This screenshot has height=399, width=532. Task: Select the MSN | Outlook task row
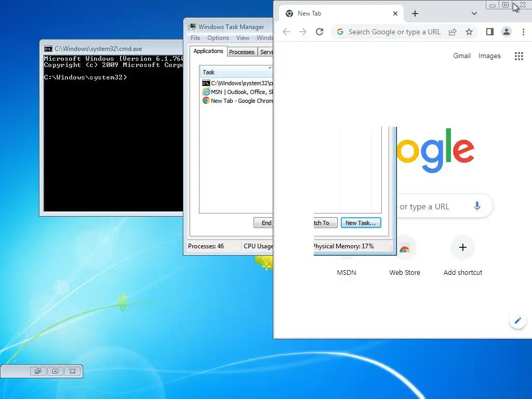coord(237,92)
